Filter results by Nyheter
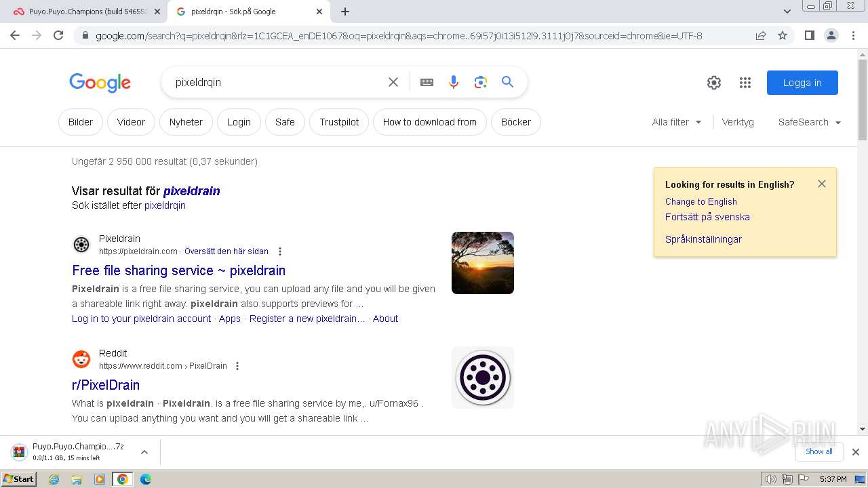 (186, 122)
